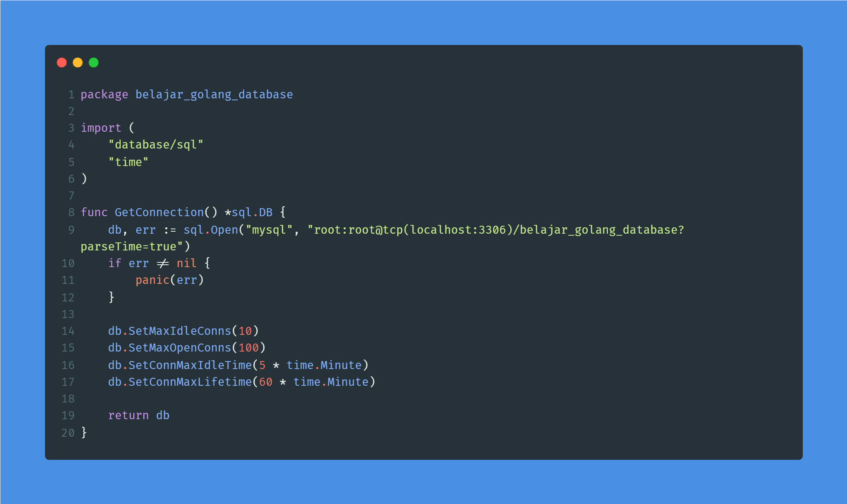
Task: Click the value 100 in SetMaxOpenConns
Action: click(x=249, y=348)
